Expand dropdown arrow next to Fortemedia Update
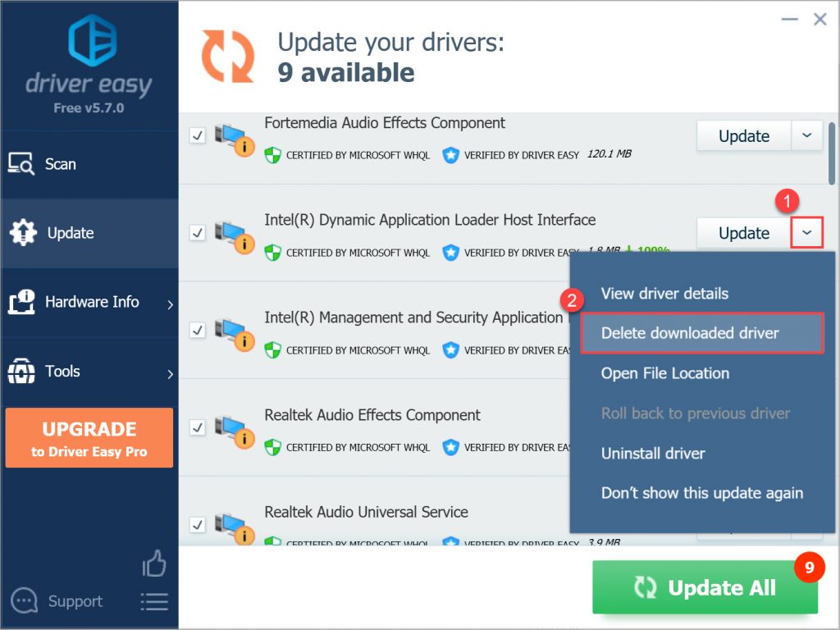840x630 pixels. pyautogui.click(x=806, y=136)
